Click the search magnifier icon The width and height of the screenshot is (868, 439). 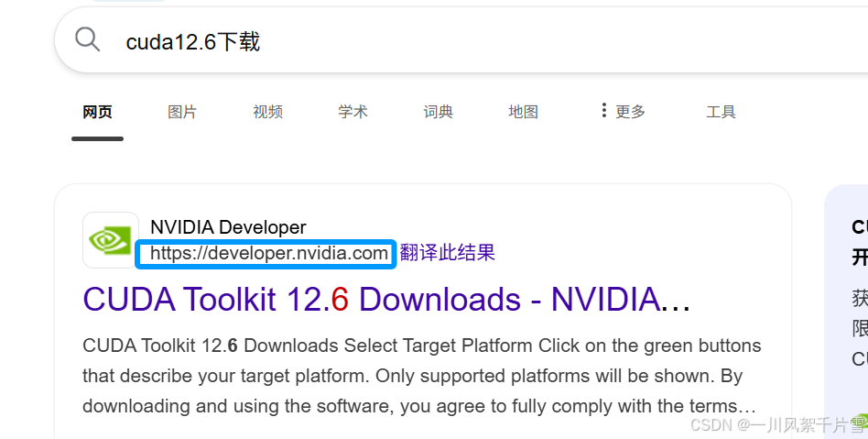tap(88, 40)
